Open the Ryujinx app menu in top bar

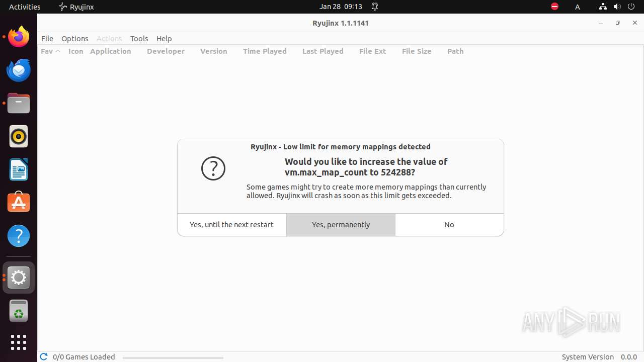coord(76,7)
